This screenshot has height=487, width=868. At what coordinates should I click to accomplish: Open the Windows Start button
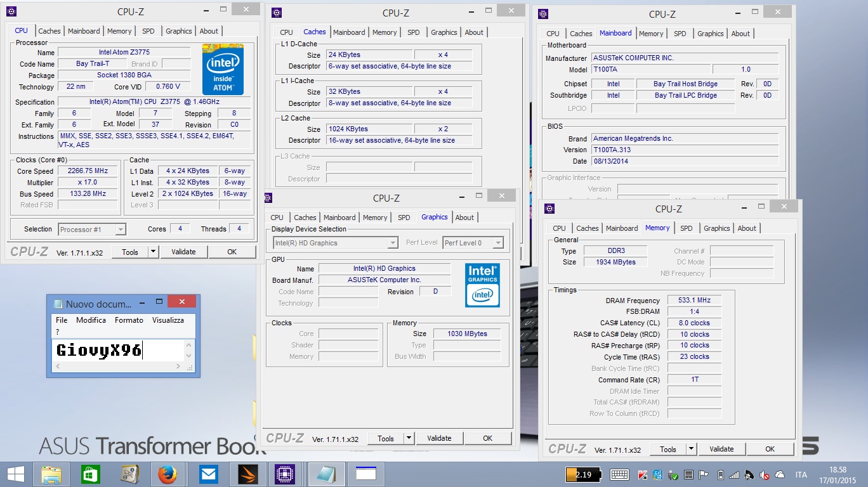[x=16, y=474]
